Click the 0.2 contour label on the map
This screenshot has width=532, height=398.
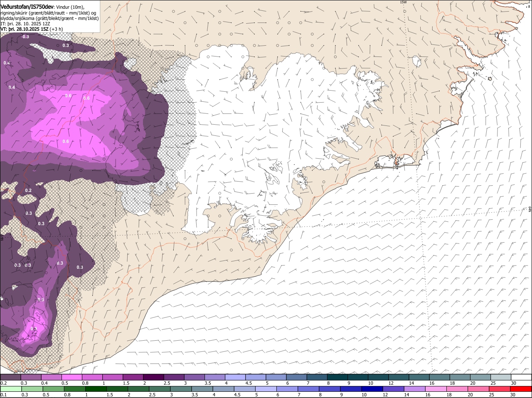(28, 190)
